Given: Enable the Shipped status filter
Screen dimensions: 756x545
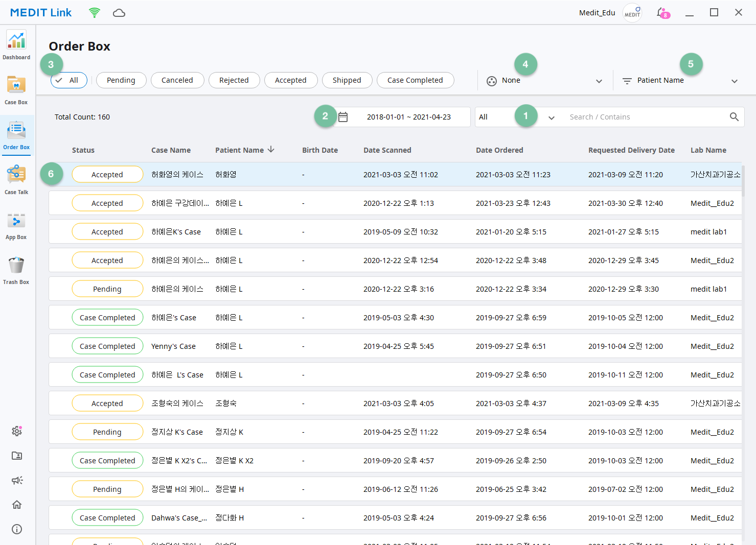Looking at the screenshot, I should pos(347,80).
